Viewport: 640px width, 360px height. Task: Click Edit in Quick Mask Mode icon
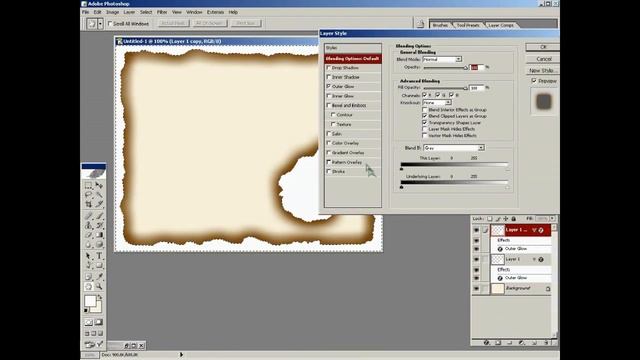pos(99,322)
